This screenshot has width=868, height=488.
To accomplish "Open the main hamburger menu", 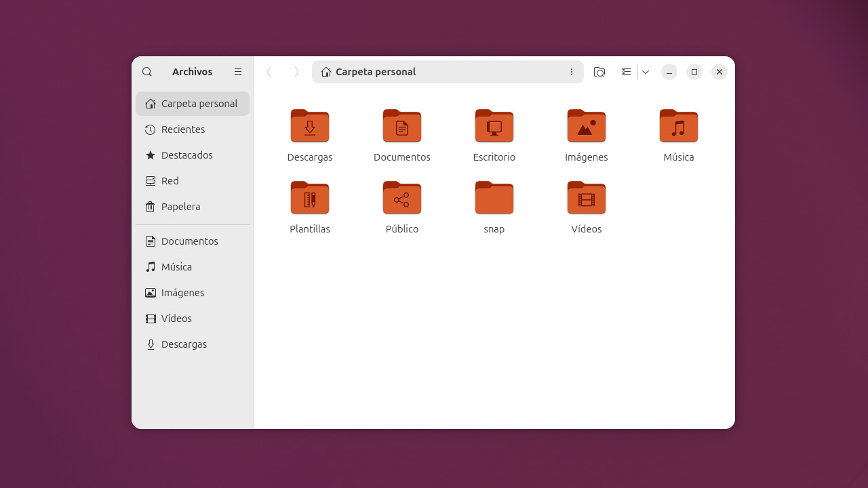I will tap(238, 71).
